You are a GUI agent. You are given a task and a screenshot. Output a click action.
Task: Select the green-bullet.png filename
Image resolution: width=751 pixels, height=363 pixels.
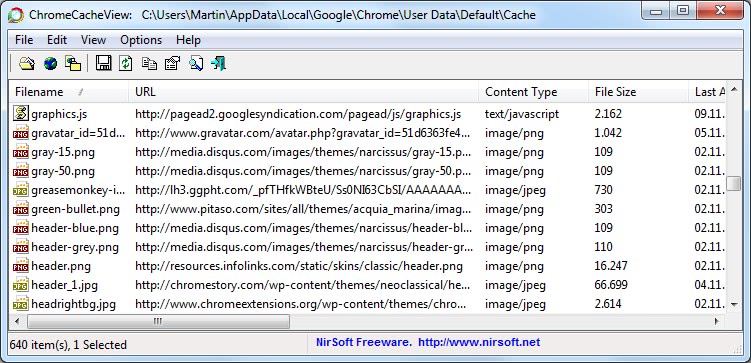pos(75,209)
